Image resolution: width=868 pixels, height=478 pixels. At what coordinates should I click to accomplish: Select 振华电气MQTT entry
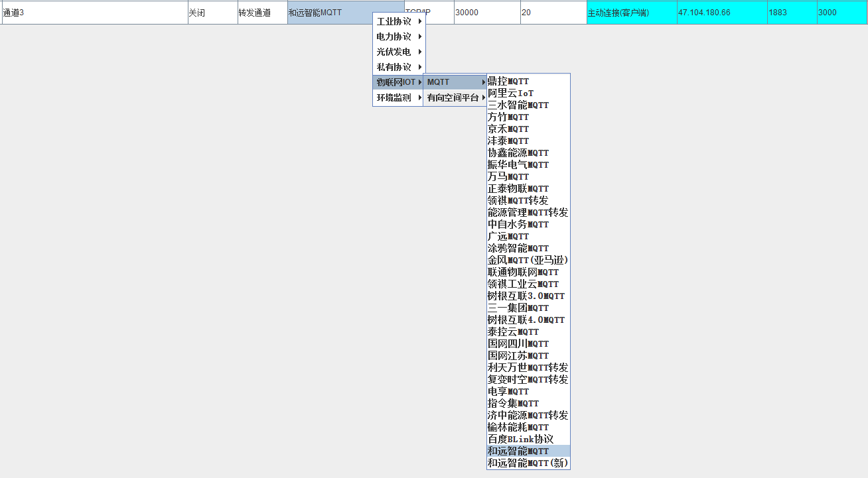click(x=528, y=164)
